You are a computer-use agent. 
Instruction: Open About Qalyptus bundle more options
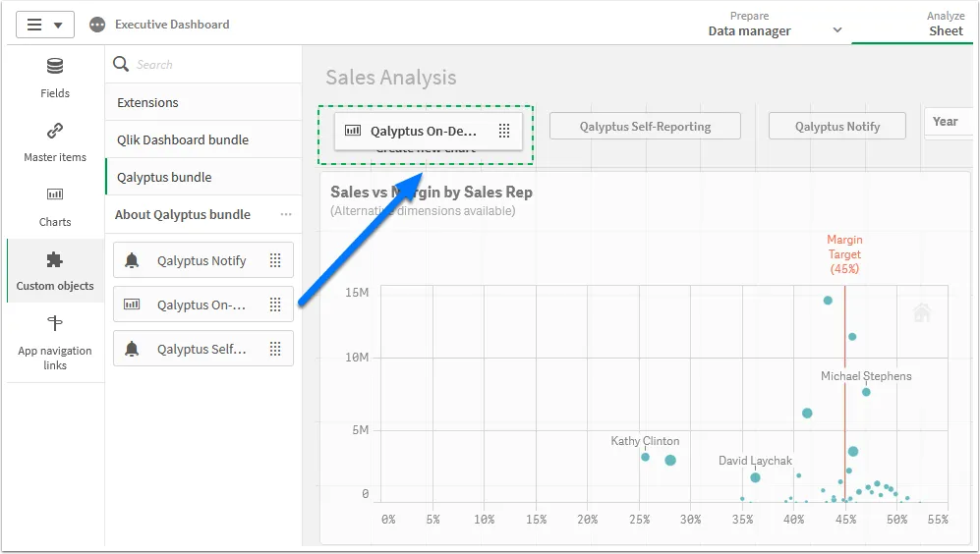(x=286, y=214)
